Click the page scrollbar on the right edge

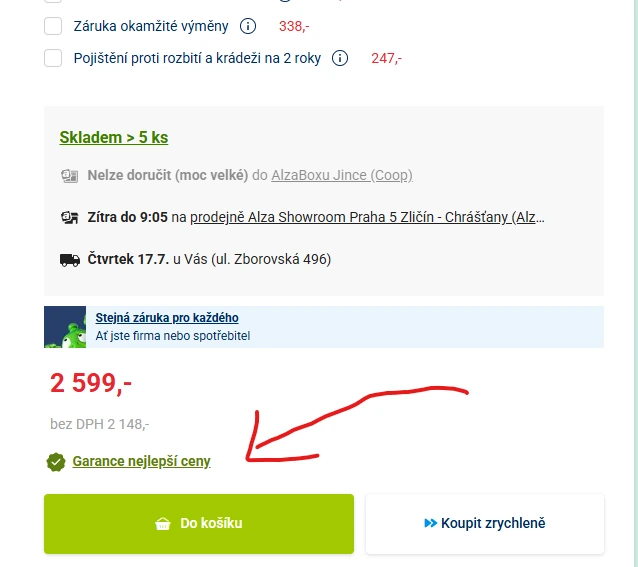coord(636,284)
